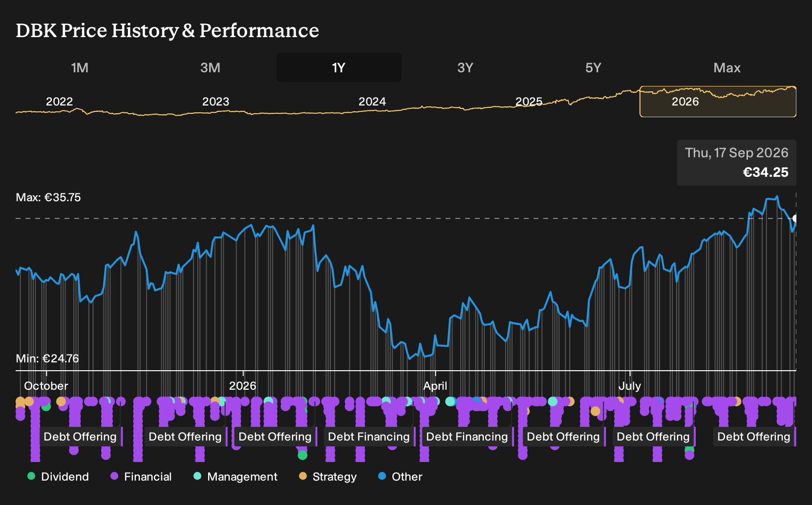Select the 1Y time range tab
Image resolution: width=812 pixels, height=505 pixels.
pyautogui.click(x=339, y=67)
